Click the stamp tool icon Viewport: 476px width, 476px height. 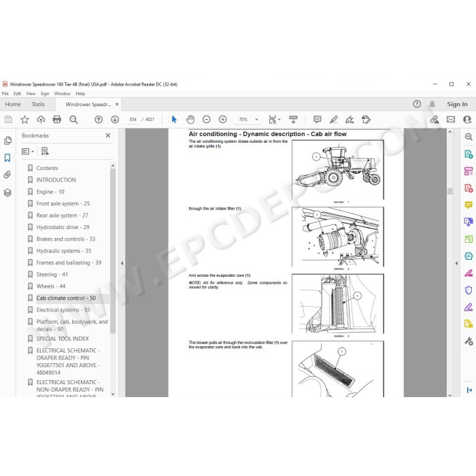pyautogui.click(x=366, y=120)
